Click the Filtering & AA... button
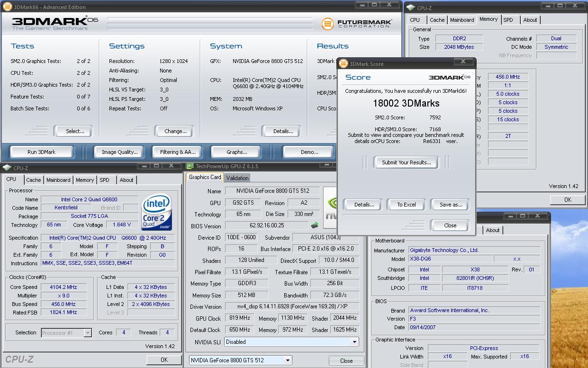 click(x=178, y=152)
